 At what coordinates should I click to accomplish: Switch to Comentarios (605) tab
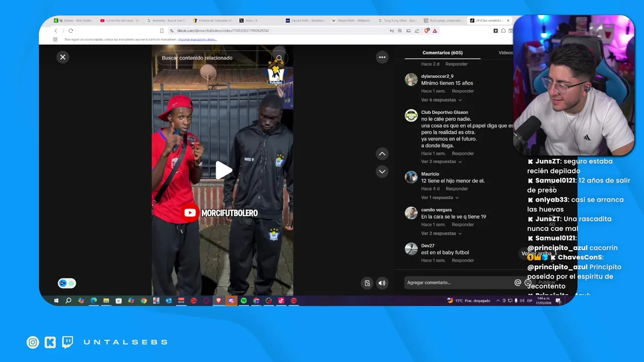tap(442, 53)
